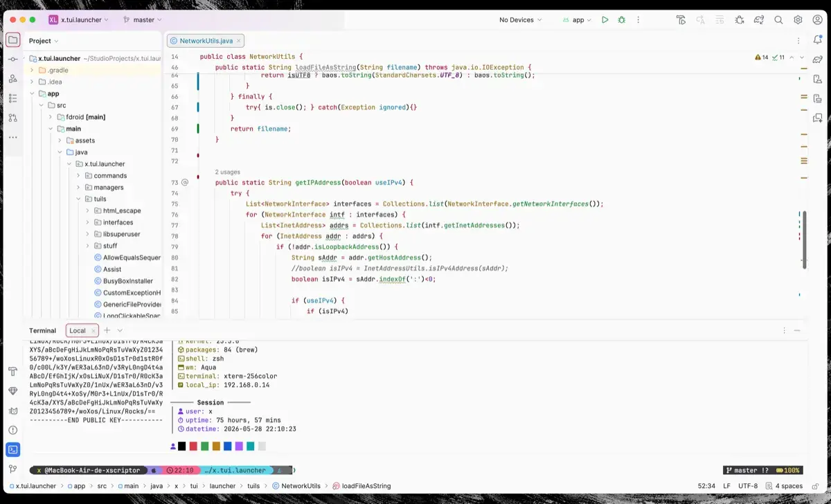Select the Assist class in tree
Image resolution: width=831 pixels, height=504 pixels.
[x=112, y=269]
